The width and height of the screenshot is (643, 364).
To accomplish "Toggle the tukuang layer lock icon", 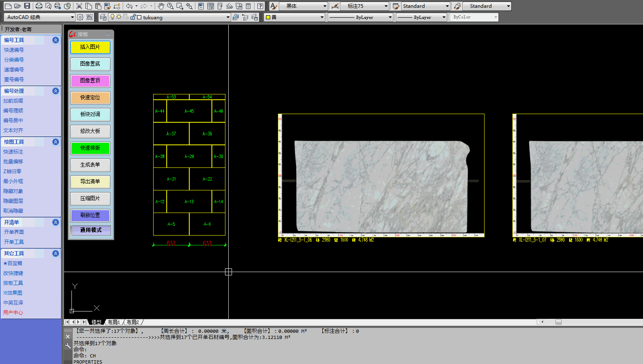I will (133, 17).
